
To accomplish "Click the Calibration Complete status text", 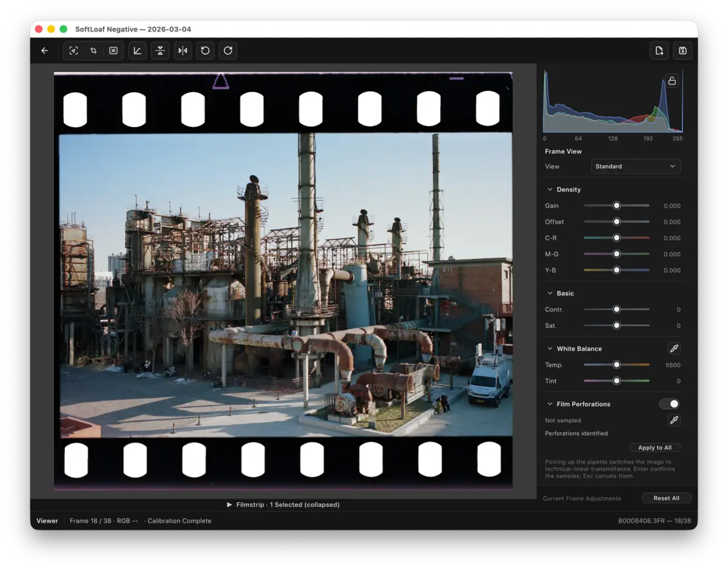I will click(180, 521).
